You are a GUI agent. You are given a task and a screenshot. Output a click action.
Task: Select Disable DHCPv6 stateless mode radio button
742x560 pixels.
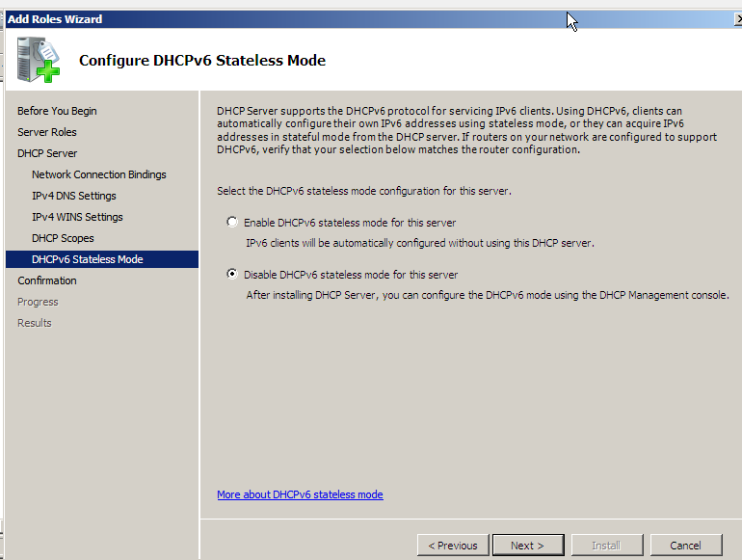pos(232,274)
